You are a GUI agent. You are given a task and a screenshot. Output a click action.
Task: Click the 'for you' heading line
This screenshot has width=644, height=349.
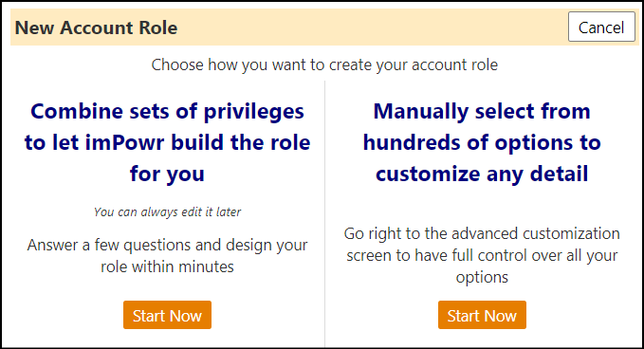pos(167,174)
